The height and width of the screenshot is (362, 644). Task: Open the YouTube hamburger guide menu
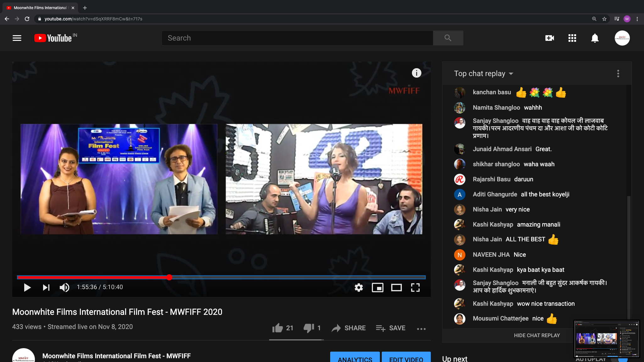pyautogui.click(x=17, y=38)
